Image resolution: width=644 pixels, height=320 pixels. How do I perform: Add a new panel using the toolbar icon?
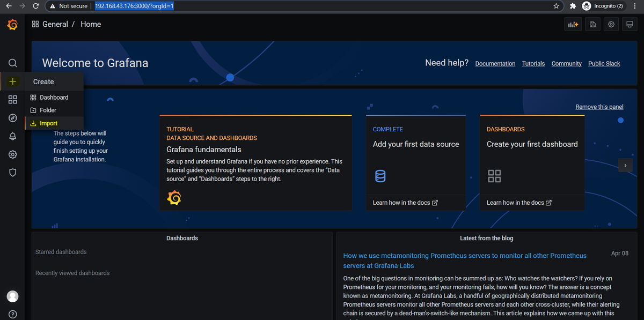click(573, 24)
